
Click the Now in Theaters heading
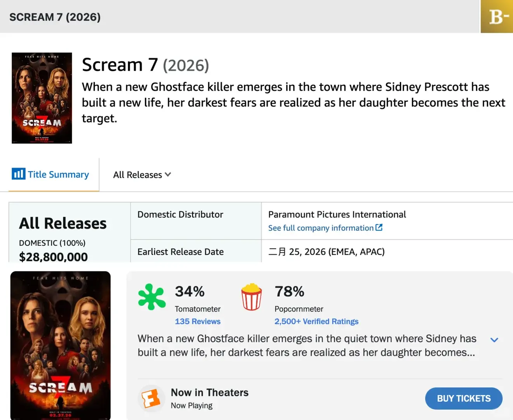click(x=209, y=392)
